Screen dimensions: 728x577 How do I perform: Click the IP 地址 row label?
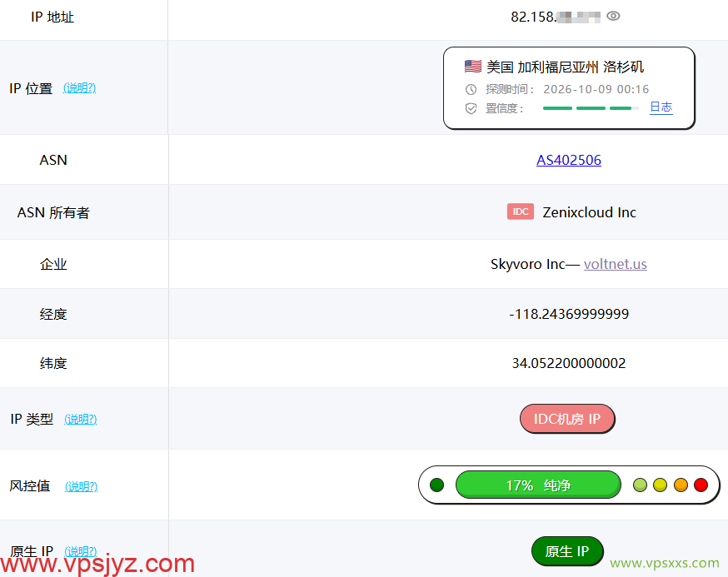click(x=52, y=17)
